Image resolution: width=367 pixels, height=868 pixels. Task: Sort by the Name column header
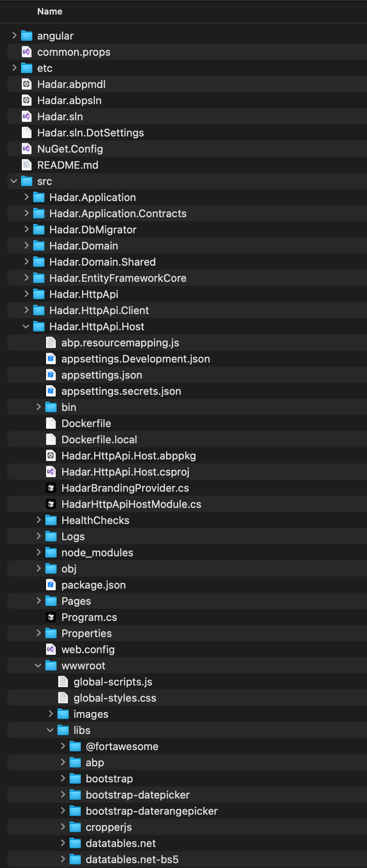(50, 11)
